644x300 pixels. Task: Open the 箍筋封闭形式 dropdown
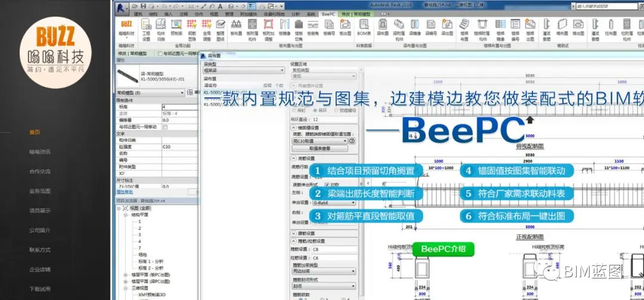tap(324, 286)
